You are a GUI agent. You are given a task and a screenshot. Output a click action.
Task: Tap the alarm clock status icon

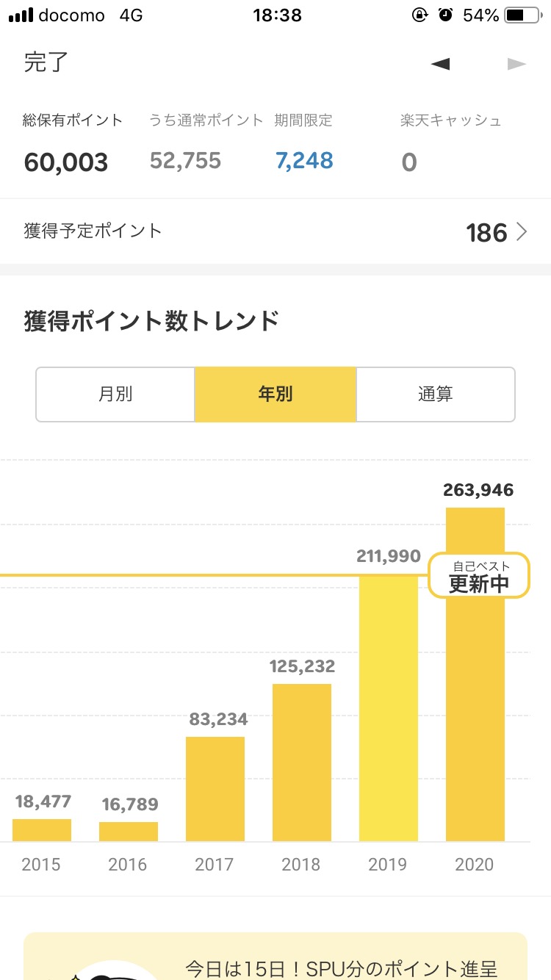[x=445, y=15]
